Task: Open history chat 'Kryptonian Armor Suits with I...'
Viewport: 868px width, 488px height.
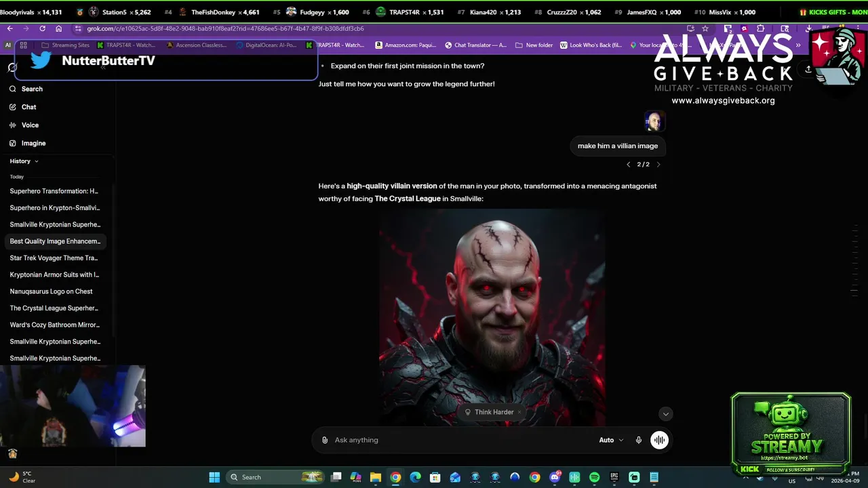Action: click(x=54, y=274)
